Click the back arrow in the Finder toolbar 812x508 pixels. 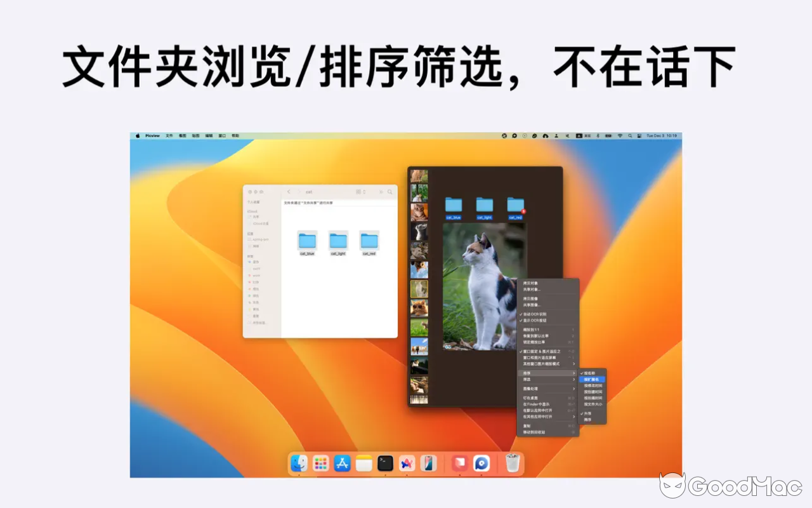(x=289, y=192)
